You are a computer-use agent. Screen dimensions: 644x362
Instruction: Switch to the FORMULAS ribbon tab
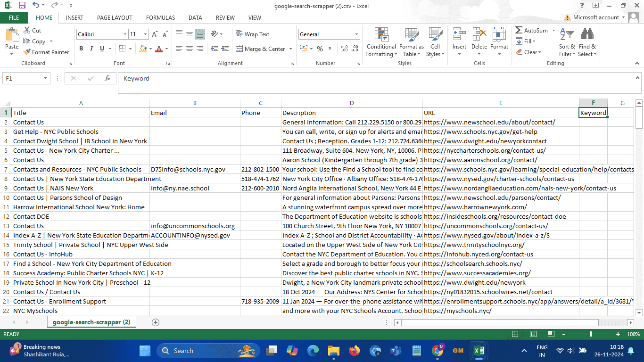click(x=160, y=17)
